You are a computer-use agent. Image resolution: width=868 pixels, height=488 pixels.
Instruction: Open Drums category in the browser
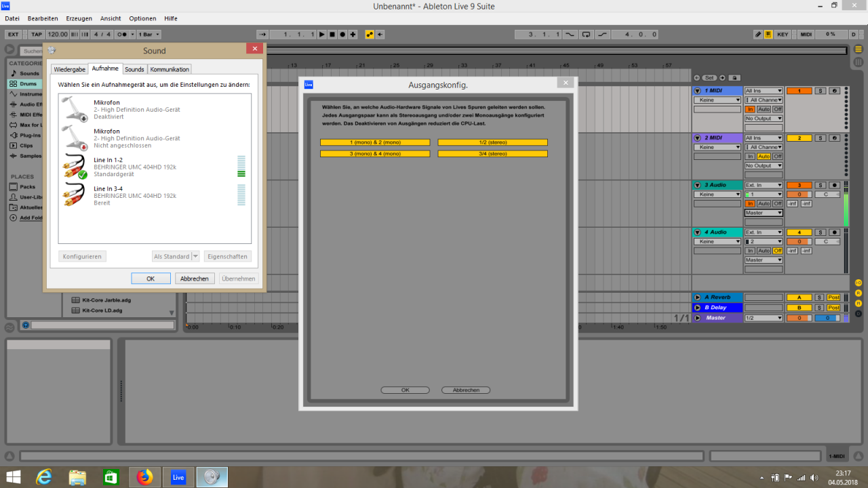click(x=24, y=84)
